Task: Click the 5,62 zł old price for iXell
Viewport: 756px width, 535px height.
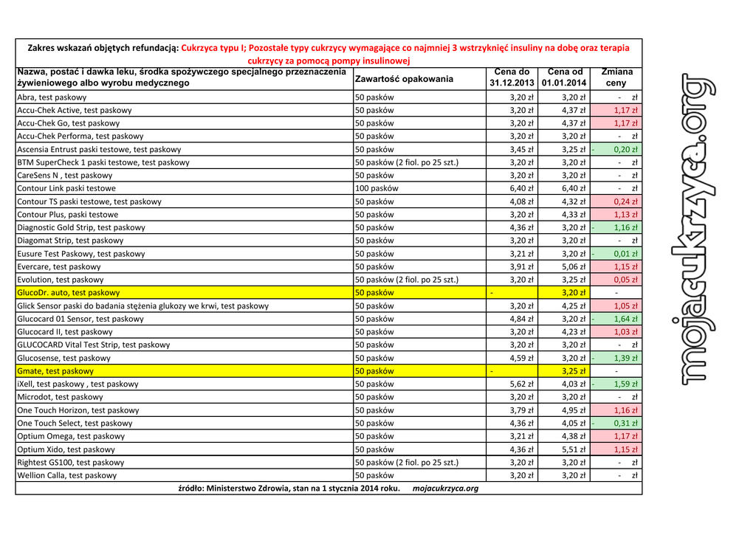Action: (521, 384)
